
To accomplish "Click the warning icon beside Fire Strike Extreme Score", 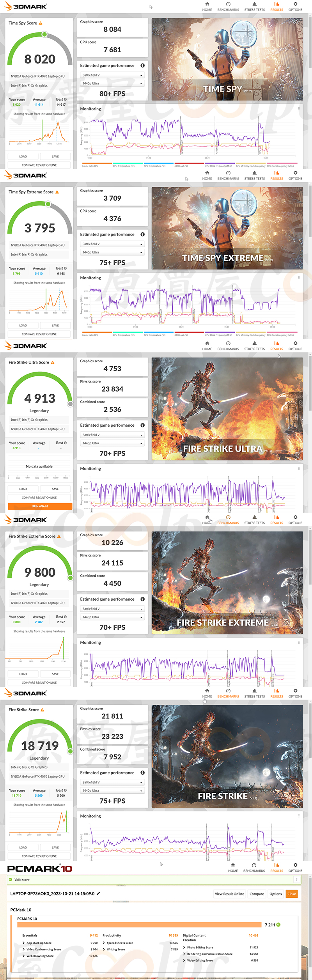I will [x=59, y=536].
